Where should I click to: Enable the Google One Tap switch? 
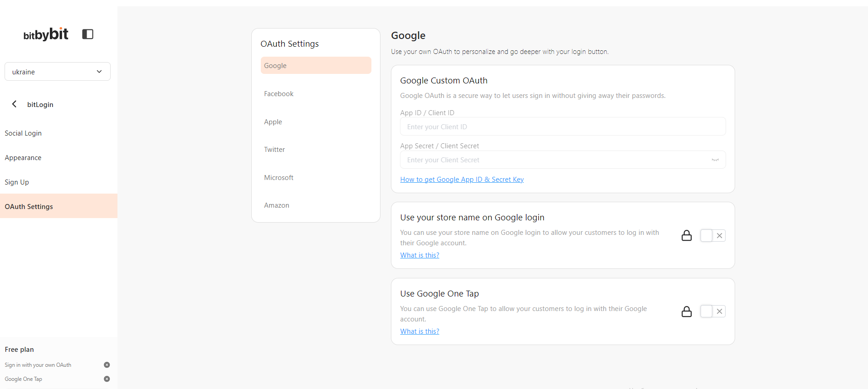coord(712,311)
